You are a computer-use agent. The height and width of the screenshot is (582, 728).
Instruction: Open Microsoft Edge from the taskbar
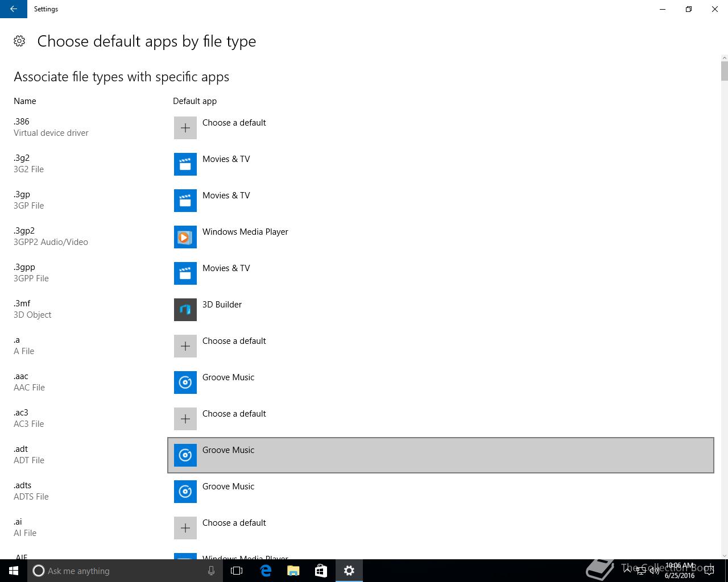pyautogui.click(x=266, y=571)
